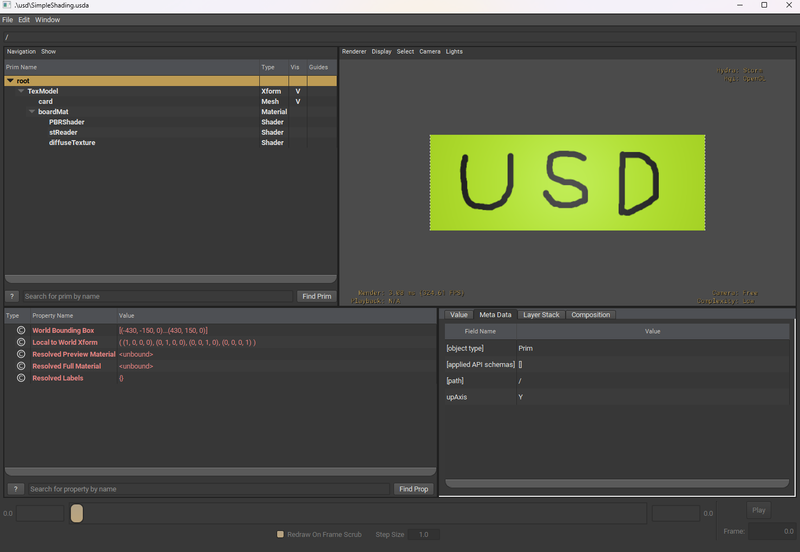Click the icon next to Local to World Xform
Screen dimensions: 800x552
click(x=20, y=342)
